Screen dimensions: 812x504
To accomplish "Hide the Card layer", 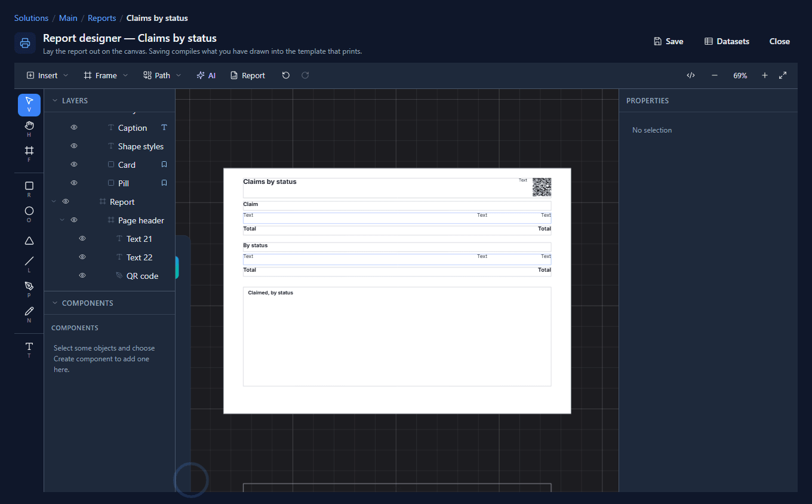I will click(x=74, y=165).
